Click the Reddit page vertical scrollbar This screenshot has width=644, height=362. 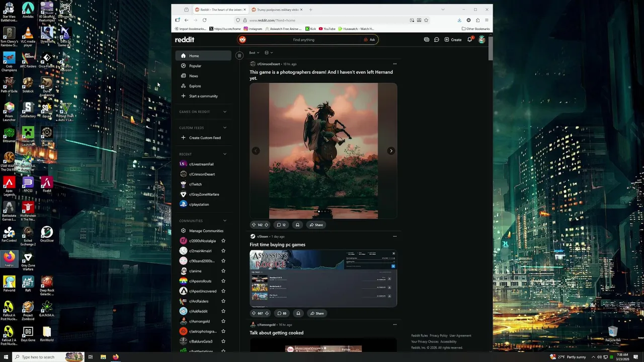tap(491, 48)
